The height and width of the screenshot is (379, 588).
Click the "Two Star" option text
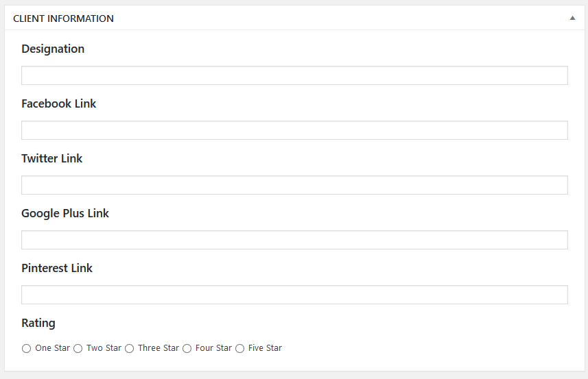click(x=104, y=348)
